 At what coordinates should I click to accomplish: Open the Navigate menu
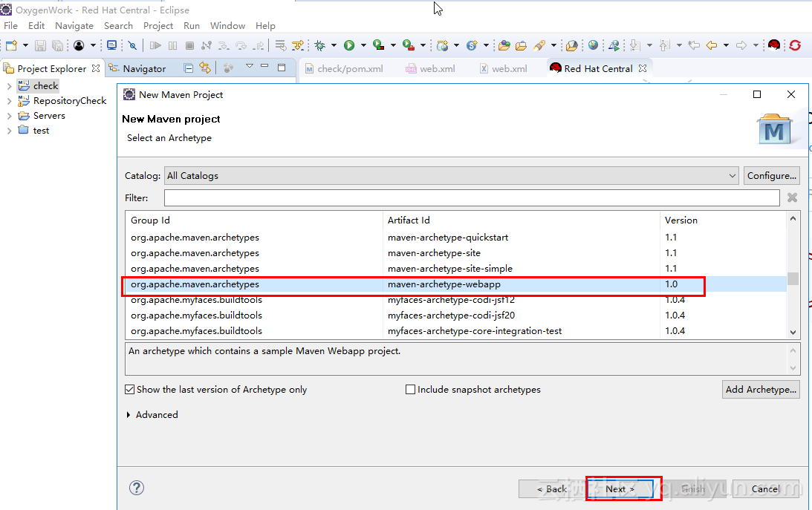click(x=74, y=26)
